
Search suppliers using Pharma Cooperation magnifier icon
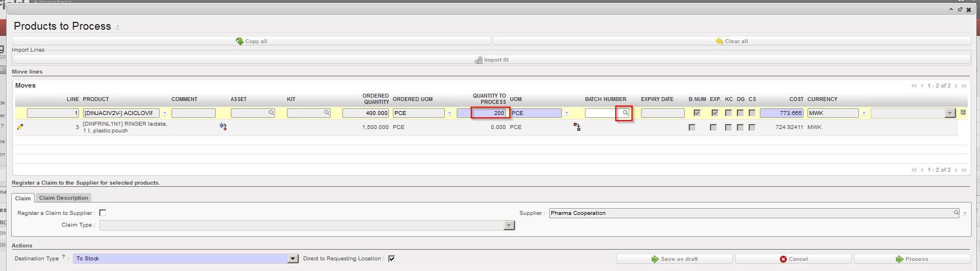[x=956, y=213]
